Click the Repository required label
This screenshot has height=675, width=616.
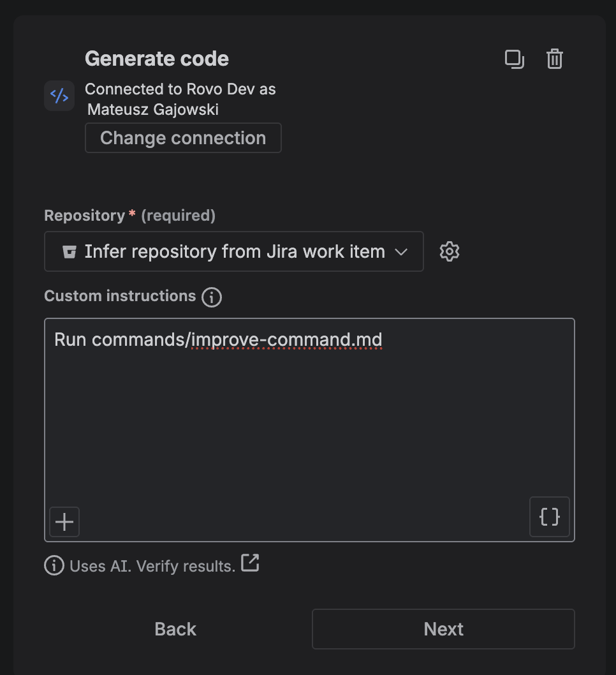pyautogui.click(x=130, y=215)
